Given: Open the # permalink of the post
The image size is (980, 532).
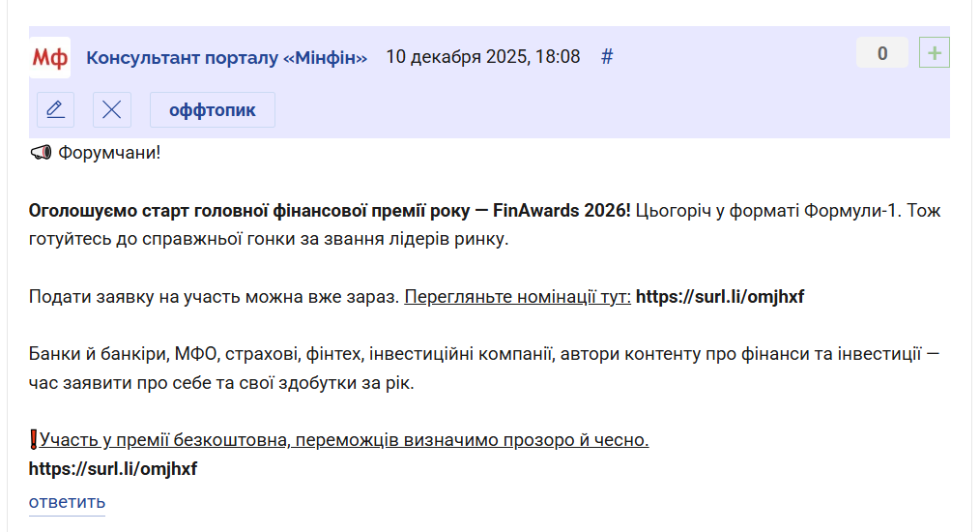Looking at the screenshot, I should click(607, 56).
